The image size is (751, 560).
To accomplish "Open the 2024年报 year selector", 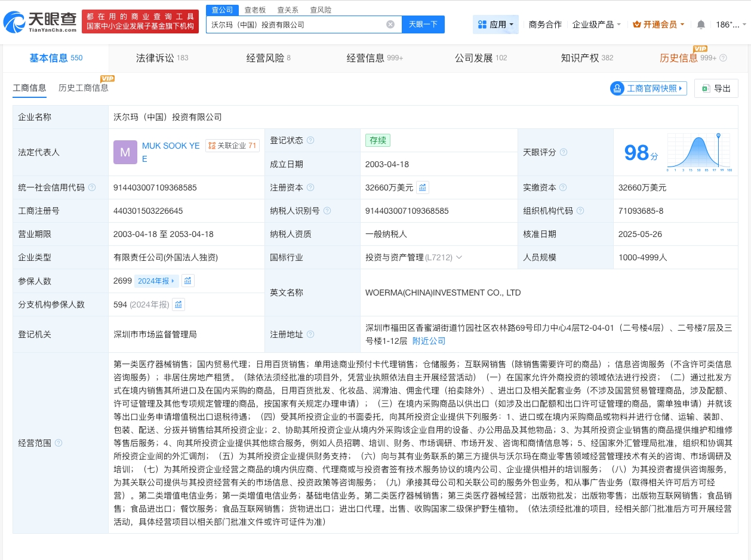I will [156, 281].
